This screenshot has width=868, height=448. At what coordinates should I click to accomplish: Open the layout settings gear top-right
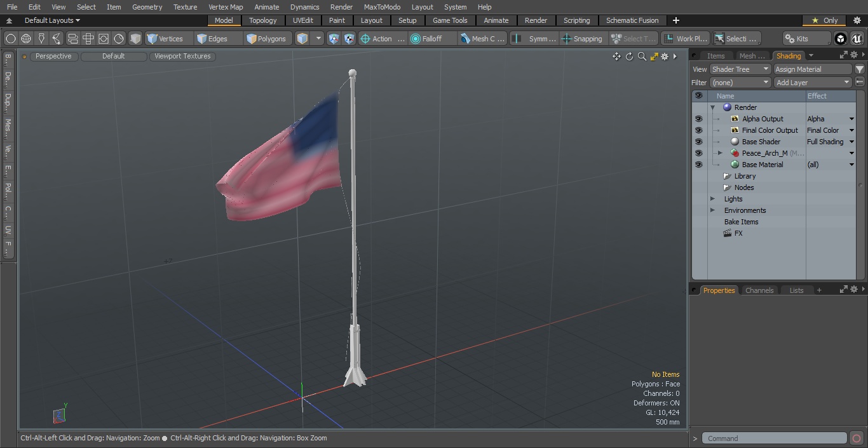(x=857, y=20)
